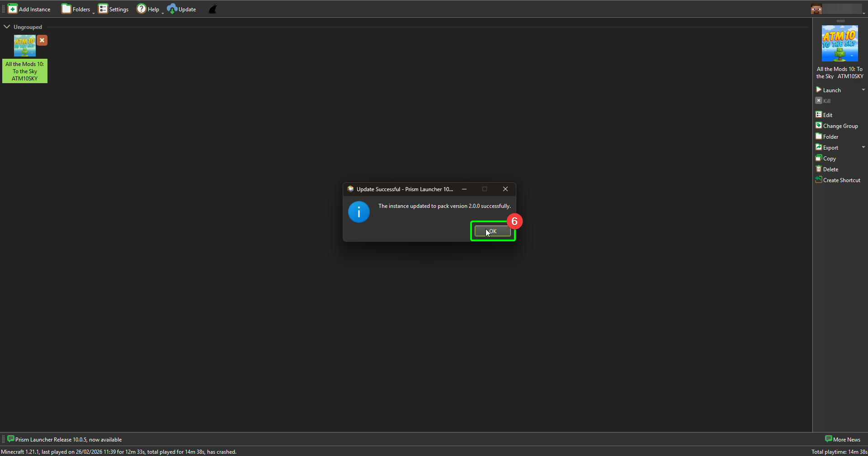This screenshot has height=456, width=868.
Task: Click the Copy instance icon
Action: (819, 158)
